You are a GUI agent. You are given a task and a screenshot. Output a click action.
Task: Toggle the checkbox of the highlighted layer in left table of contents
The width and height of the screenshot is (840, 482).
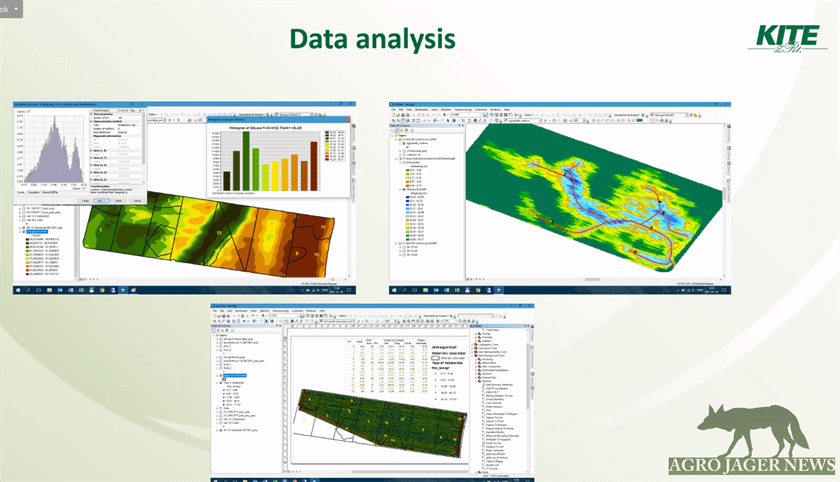(23, 231)
